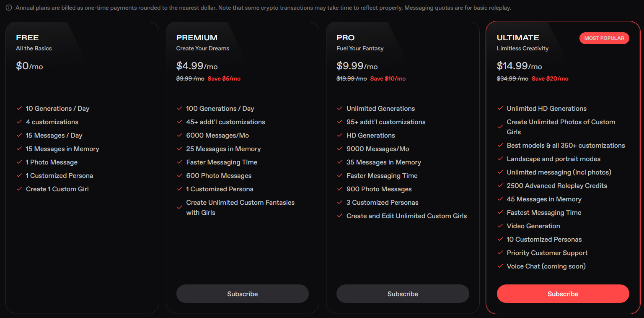Click the checkmark next to 600 Photo Messages

click(179, 175)
